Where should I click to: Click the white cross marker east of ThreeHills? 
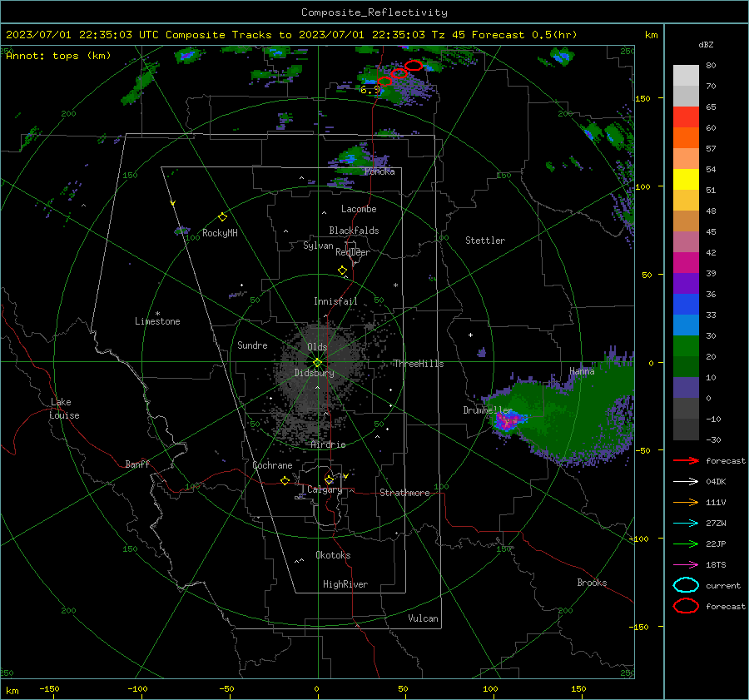point(470,335)
